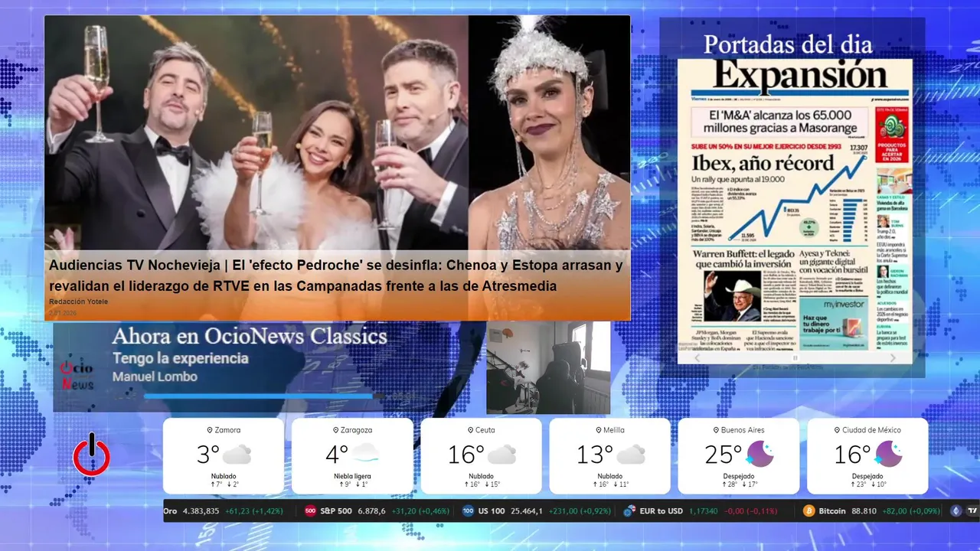Open the Ceuta weather card
Viewport: 980px width, 551px height.
pyautogui.click(x=481, y=456)
